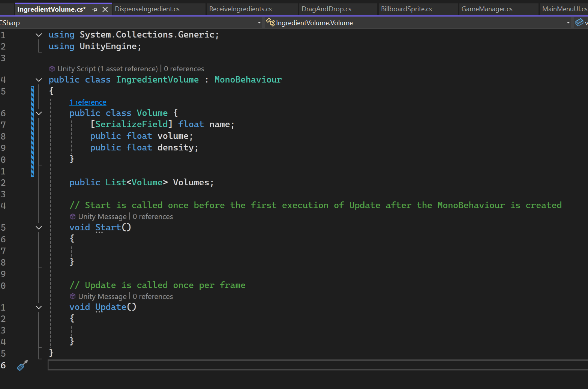
Task: Click the Unity Script cube icon above class
Action: (52, 69)
